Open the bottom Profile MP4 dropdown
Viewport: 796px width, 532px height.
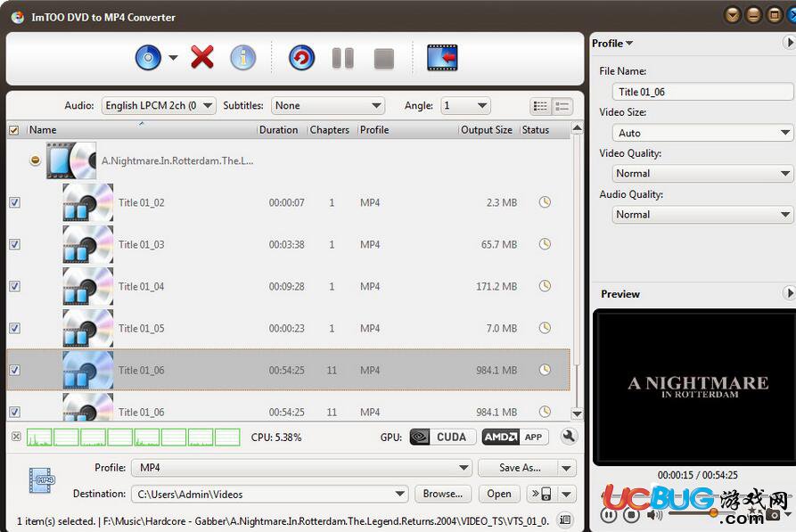(301, 468)
